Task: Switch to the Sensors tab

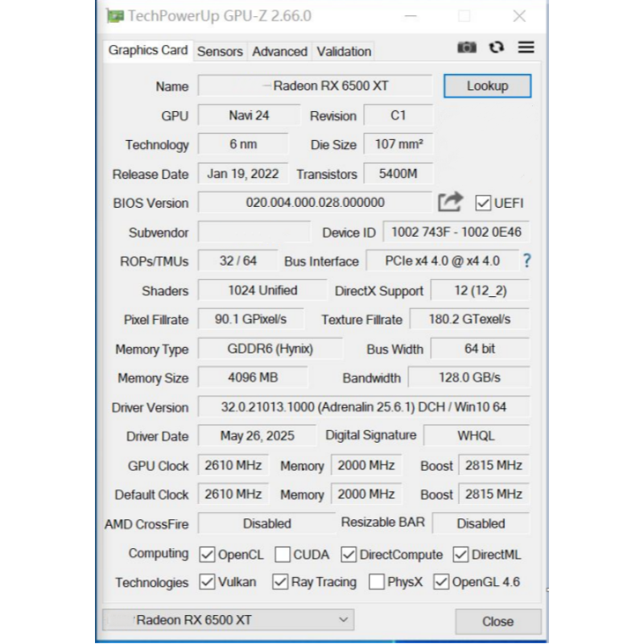Action: (220, 52)
